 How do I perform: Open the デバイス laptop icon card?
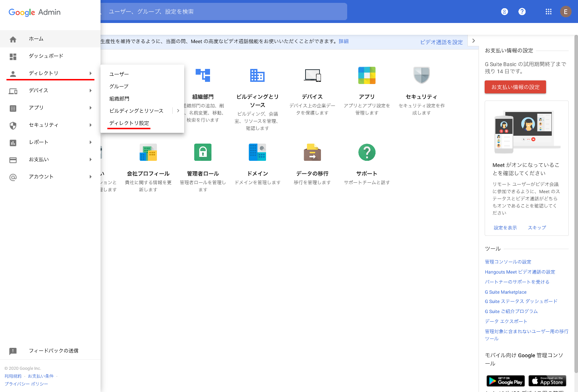312,75
